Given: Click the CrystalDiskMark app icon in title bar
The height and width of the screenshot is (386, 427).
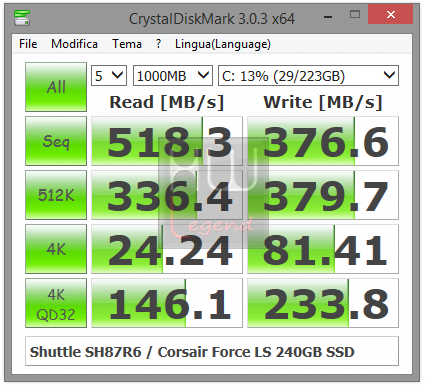Looking at the screenshot, I should (22, 18).
